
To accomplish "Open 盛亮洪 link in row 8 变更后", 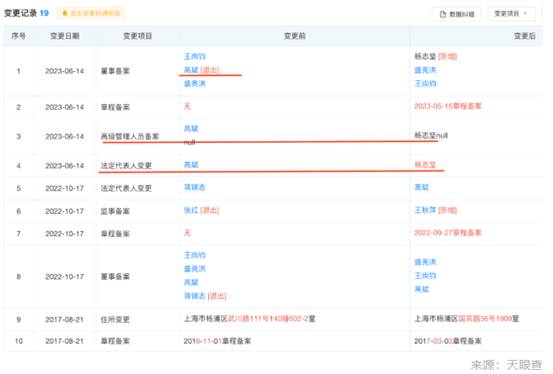I will (x=425, y=262).
